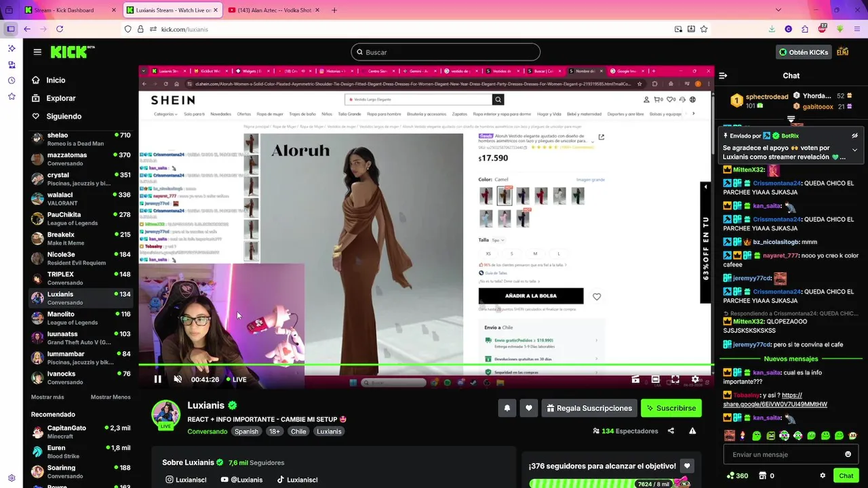Viewport: 868px width, 488px height.
Task: Switch to Stream - Kick Dashboard tab
Action: click(x=69, y=10)
